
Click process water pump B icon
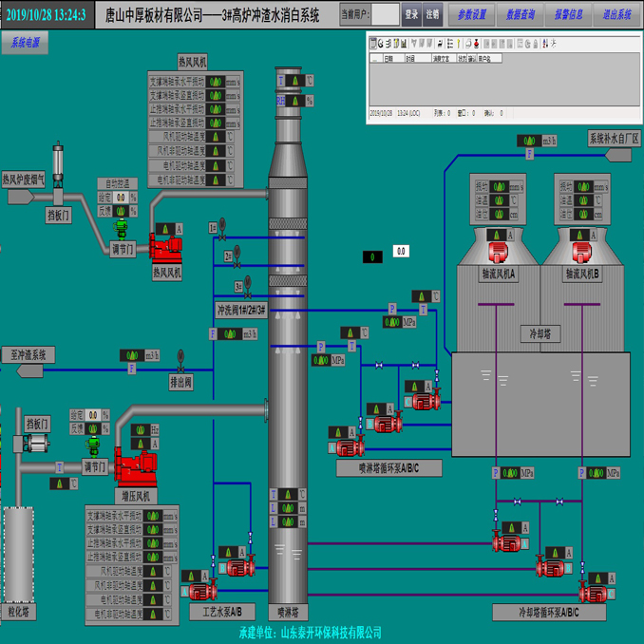[240, 567]
